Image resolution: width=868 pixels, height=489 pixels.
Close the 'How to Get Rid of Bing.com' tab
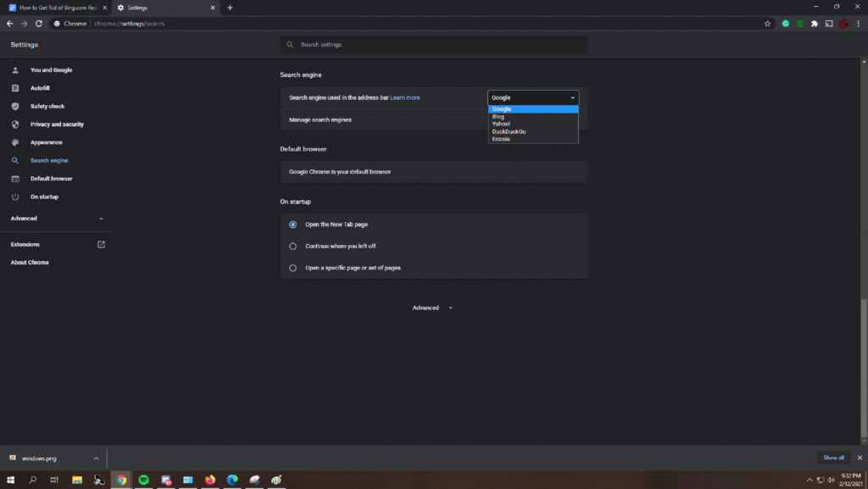104,8
